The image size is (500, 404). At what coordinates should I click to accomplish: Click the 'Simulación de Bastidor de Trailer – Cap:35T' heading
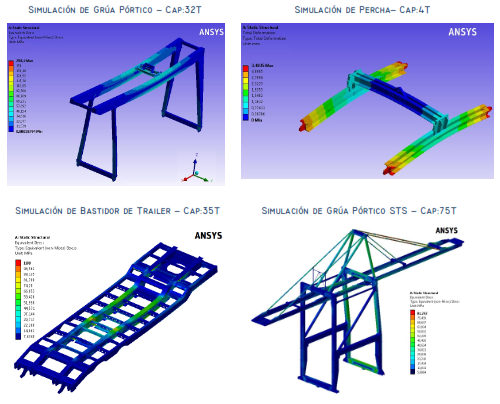[x=118, y=211]
